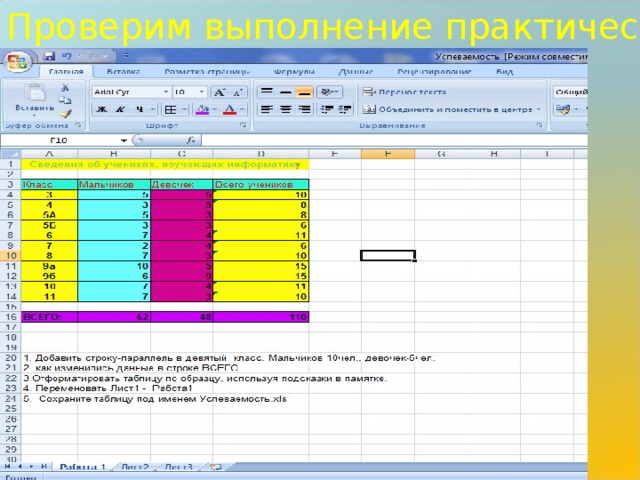Click Объединить и поместить в центре
Screen dimensions: 640x480
click(447, 109)
